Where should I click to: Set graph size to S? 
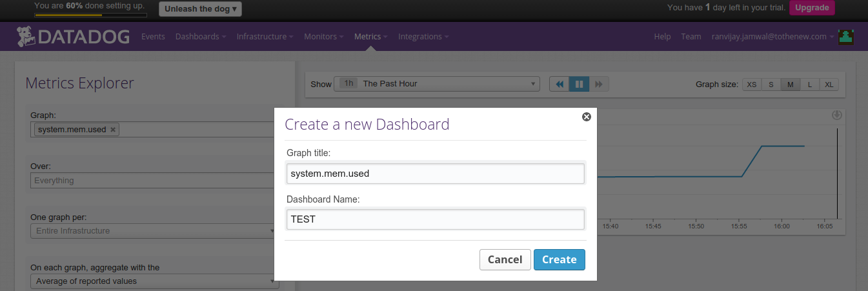[x=771, y=85]
